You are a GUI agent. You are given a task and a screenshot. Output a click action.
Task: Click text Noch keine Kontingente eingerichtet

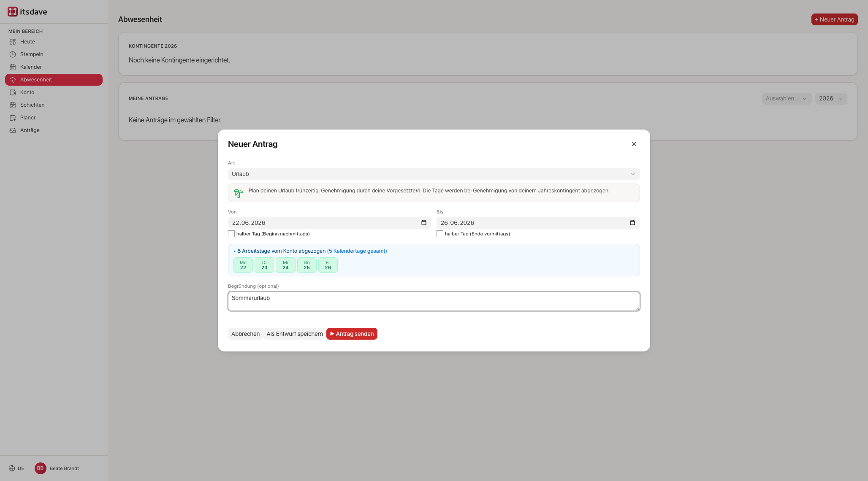179,60
